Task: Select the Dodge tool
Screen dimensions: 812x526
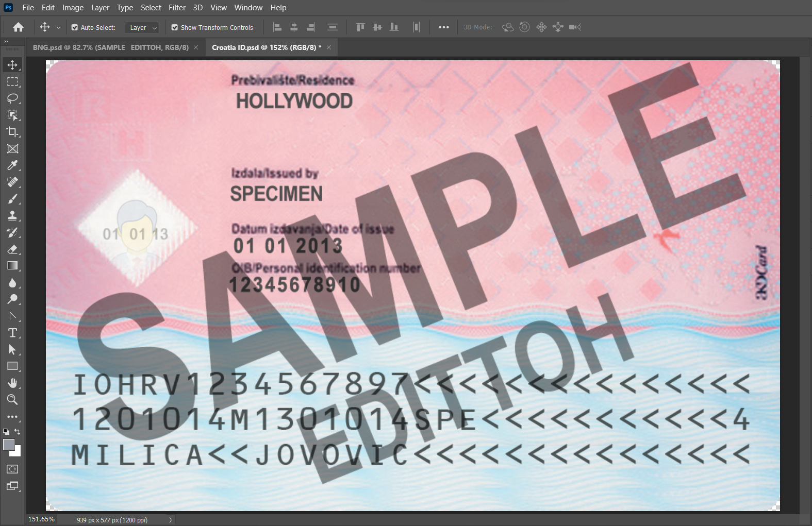Action: 12,299
